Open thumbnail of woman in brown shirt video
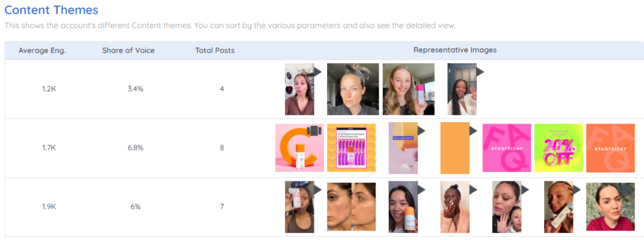The width and height of the screenshot is (644, 240). tap(299, 89)
